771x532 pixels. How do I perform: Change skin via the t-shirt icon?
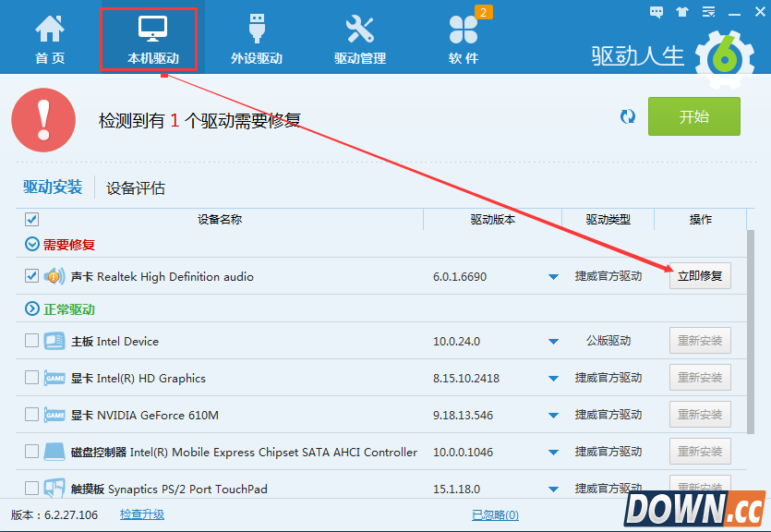pyautogui.click(x=681, y=12)
